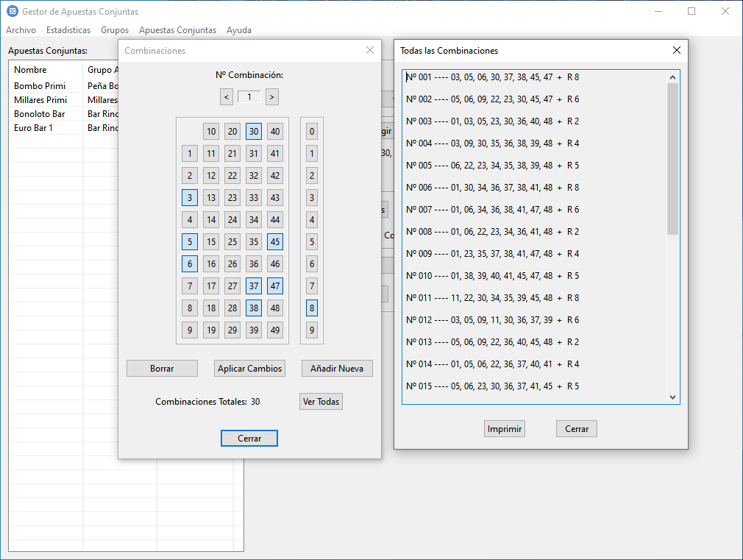Click the Nombre column header
This screenshot has height=560, width=743.
(46, 70)
